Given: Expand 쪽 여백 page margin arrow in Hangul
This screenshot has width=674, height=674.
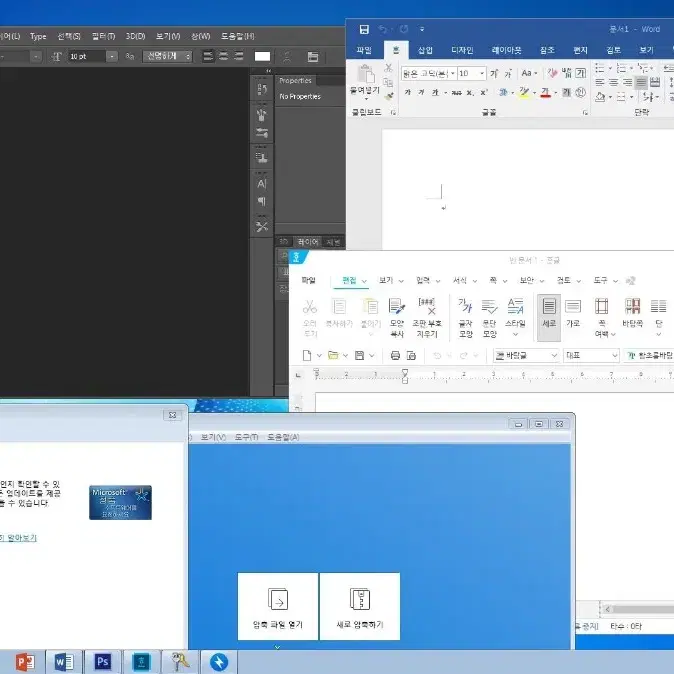Looking at the screenshot, I should pos(613,334).
